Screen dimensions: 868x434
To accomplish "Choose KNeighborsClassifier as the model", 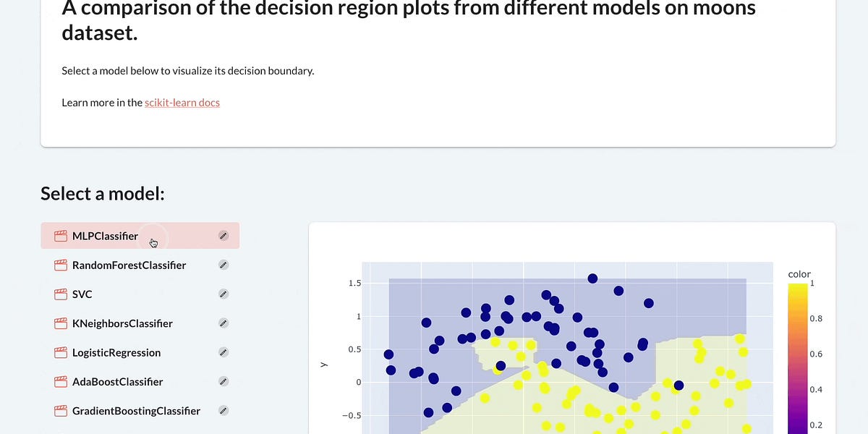I will tap(121, 323).
